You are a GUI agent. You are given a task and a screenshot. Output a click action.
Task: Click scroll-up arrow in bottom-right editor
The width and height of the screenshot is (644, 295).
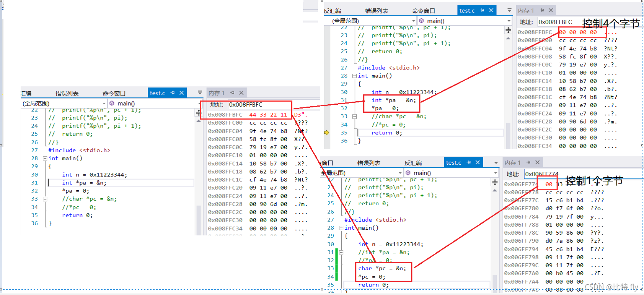pos(495,190)
